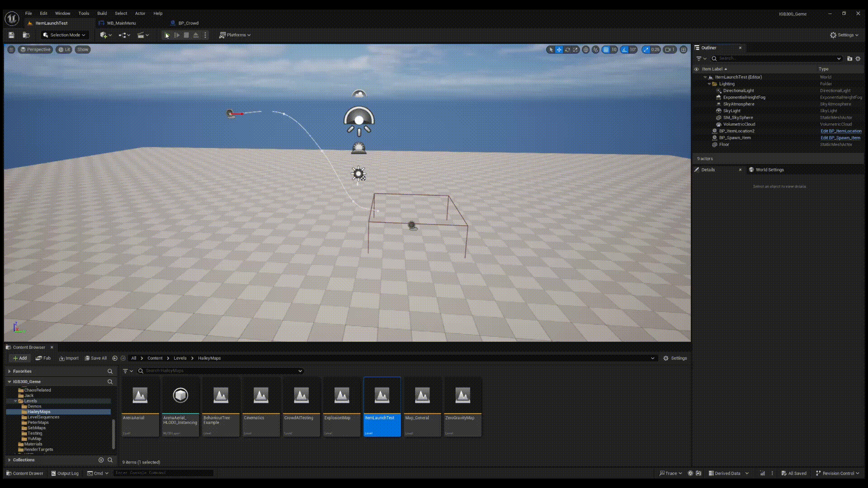Click Add in the Content Browser
Viewport: 868px width, 488px height.
tap(20, 358)
